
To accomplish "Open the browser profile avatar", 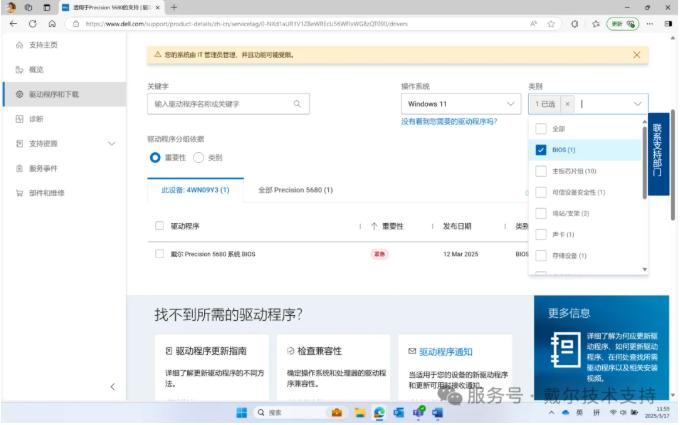I will pyautogui.click(x=10, y=7).
